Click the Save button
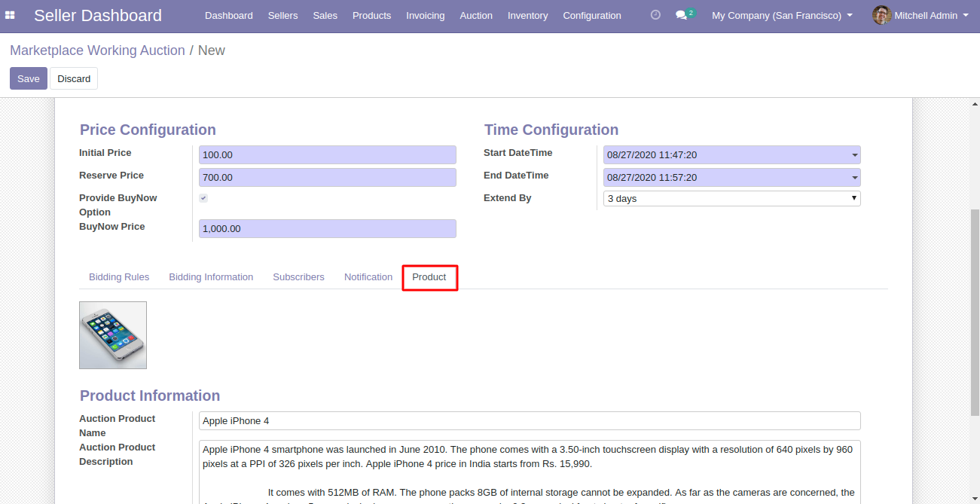Image resolution: width=980 pixels, height=504 pixels. click(29, 78)
